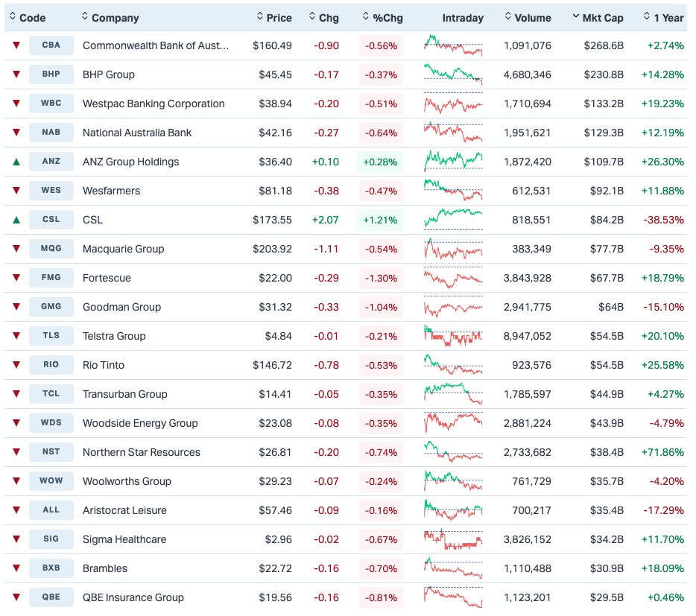Select the +71.86% one year return
The height and width of the screenshot is (616, 696).
pyautogui.click(x=662, y=452)
